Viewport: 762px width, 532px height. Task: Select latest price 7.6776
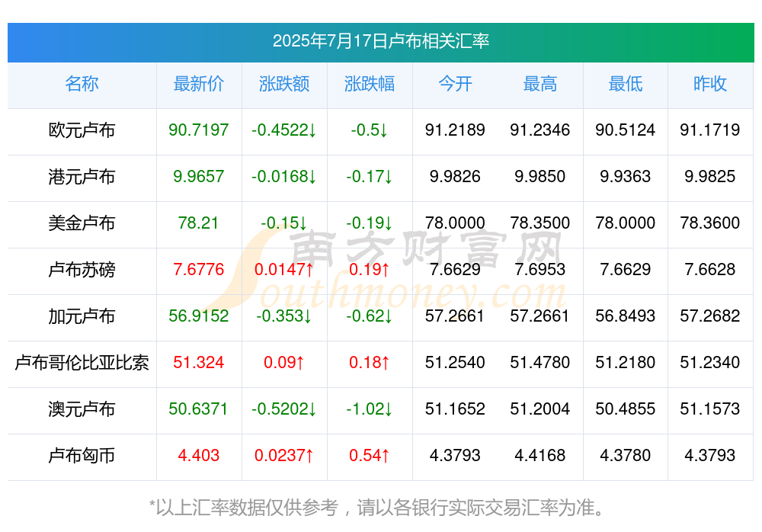198,269
